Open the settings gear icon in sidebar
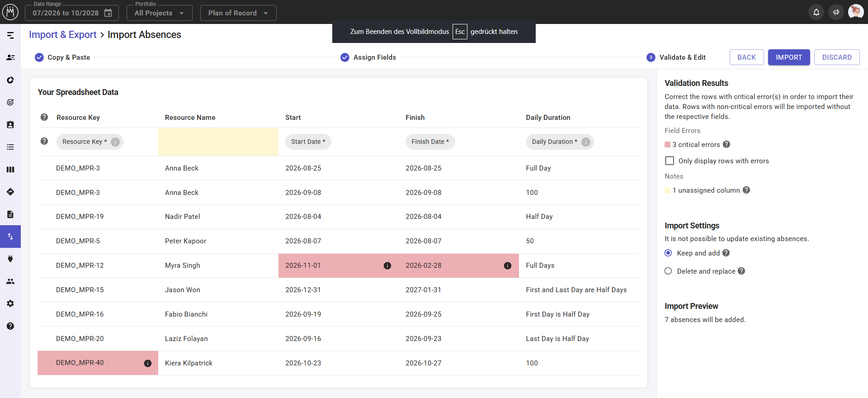Image resolution: width=868 pixels, height=398 pixels. (10, 303)
